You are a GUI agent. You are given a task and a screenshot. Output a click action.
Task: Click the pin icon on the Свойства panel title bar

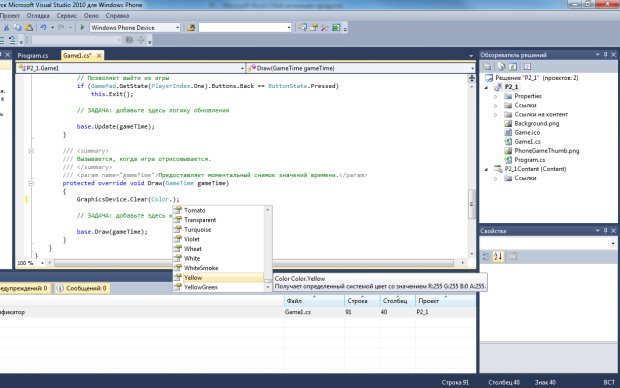click(605, 231)
